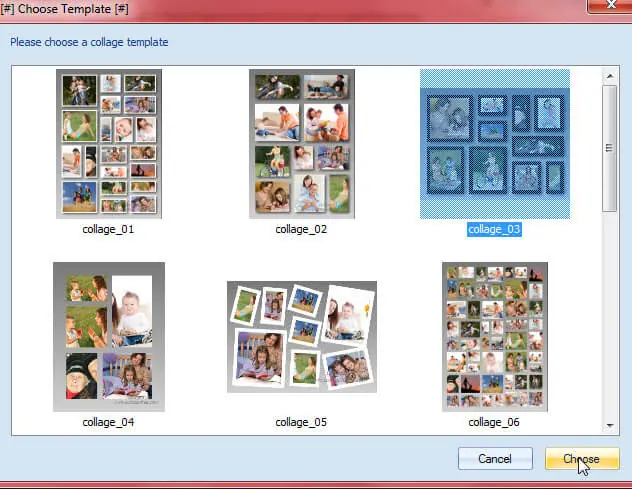
Task: Close the Choose Template dialog
Action: click(609, 6)
